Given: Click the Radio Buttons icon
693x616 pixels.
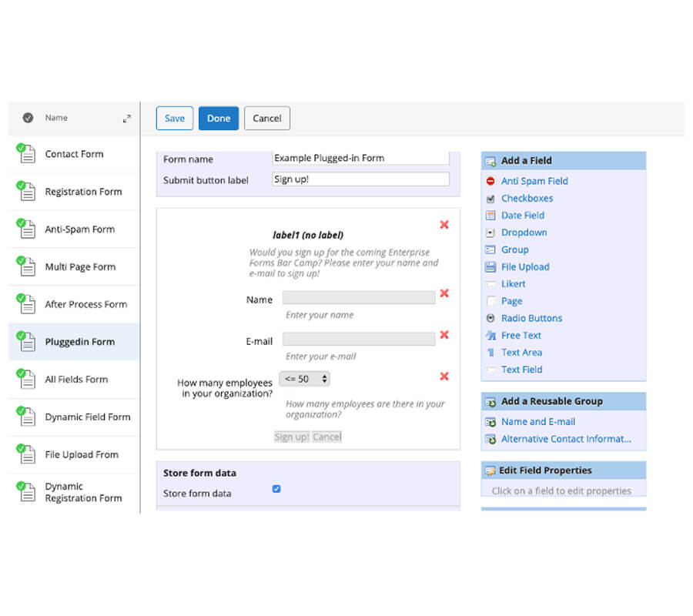Looking at the screenshot, I should click(x=490, y=318).
